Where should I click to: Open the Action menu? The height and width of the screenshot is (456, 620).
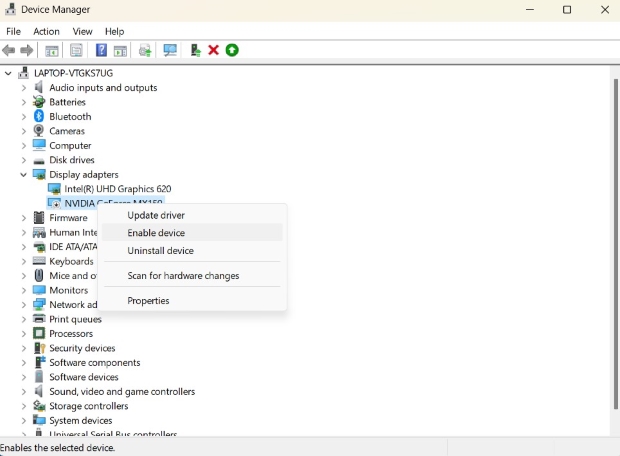(46, 31)
